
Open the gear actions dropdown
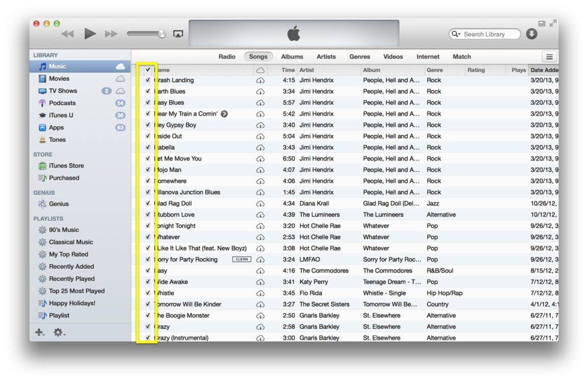click(59, 333)
